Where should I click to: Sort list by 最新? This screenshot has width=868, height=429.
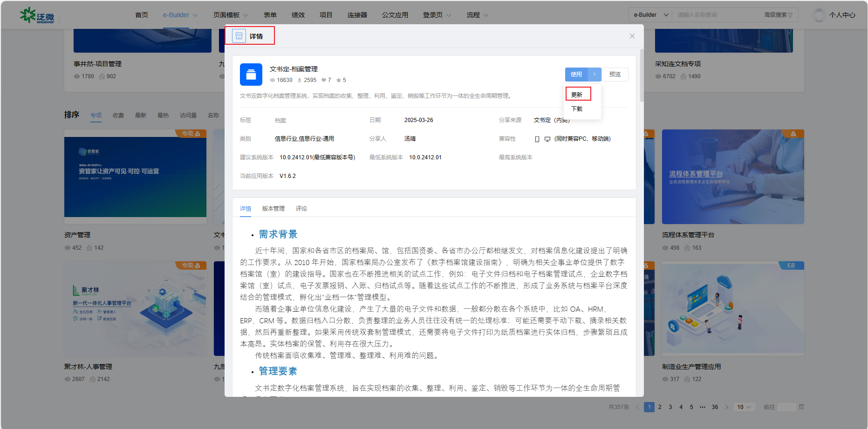[x=141, y=116]
